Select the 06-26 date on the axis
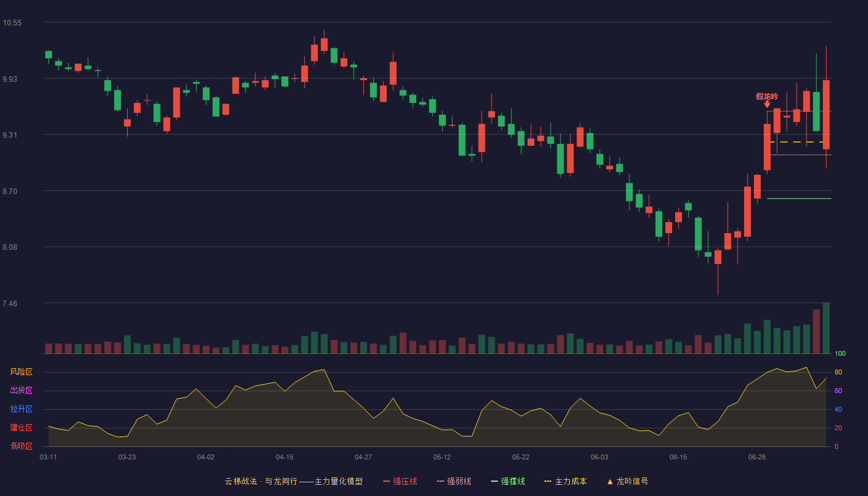This screenshot has height=496, width=868. 757,457
